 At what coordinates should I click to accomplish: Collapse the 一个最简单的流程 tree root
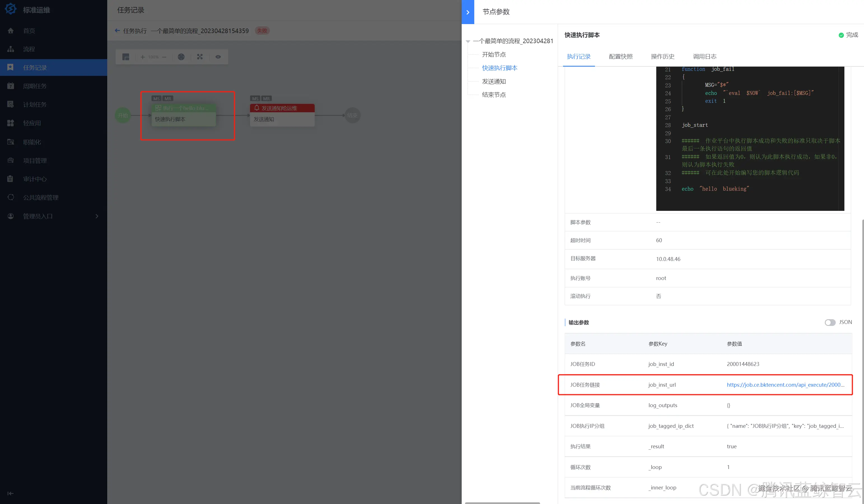click(468, 41)
